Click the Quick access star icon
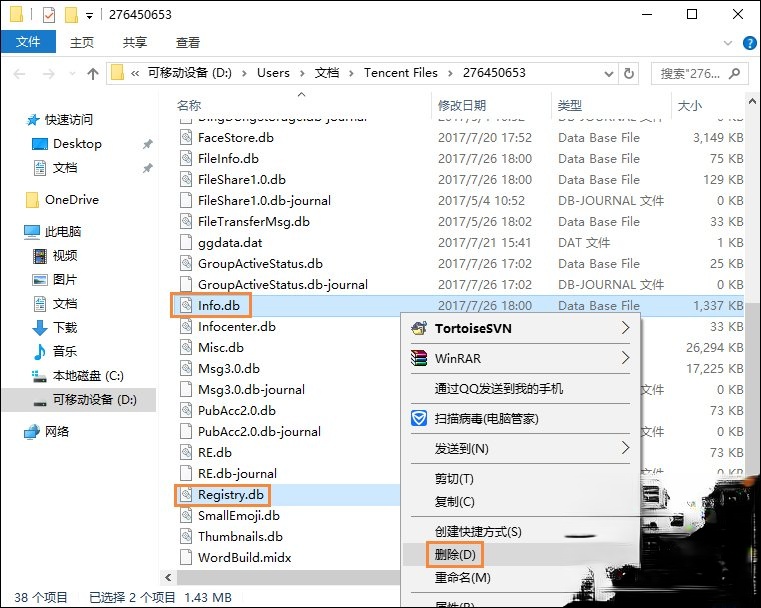The height and width of the screenshot is (608, 761). (33, 119)
